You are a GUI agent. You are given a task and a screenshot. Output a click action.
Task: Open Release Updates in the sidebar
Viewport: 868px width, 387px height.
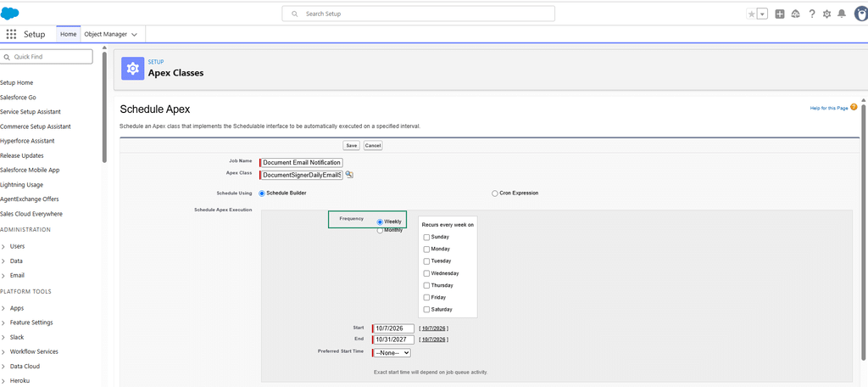click(x=21, y=156)
